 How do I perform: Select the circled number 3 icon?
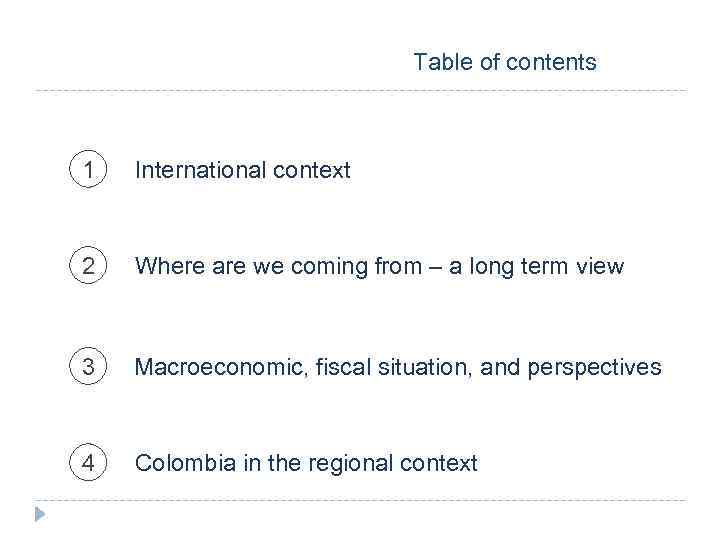tap(89, 367)
